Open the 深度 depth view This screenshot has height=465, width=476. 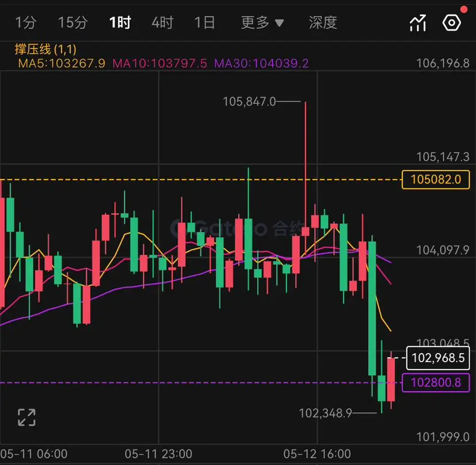pyautogui.click(x=323, y=23)
